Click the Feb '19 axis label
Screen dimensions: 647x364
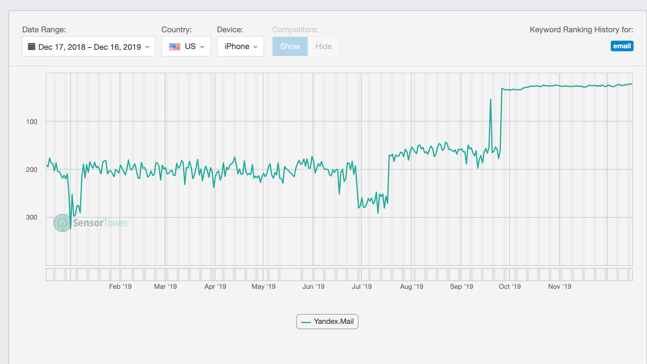coord(120,286)
